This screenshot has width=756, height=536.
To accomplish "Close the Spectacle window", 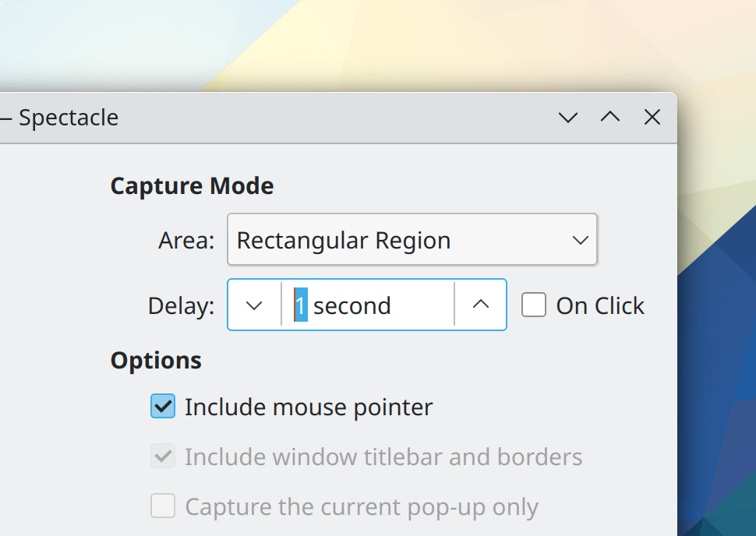I will pyautogui.click(x=652, y=118).
